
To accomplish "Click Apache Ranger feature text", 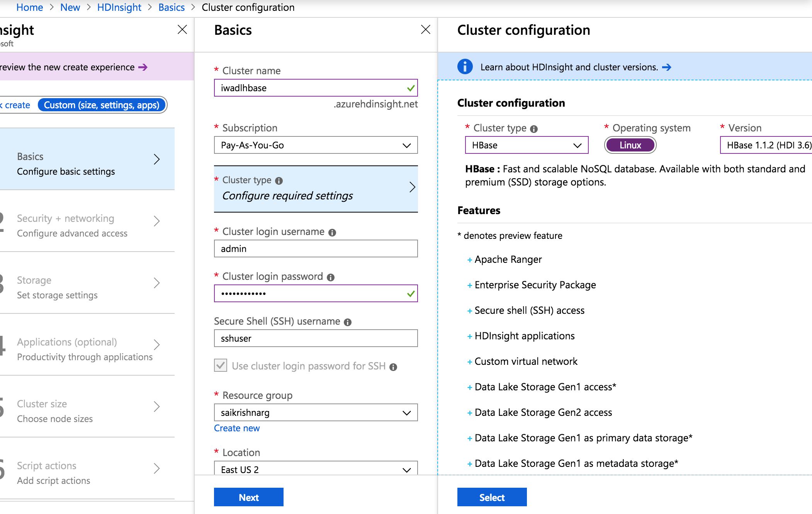I will tap(508, 260).
